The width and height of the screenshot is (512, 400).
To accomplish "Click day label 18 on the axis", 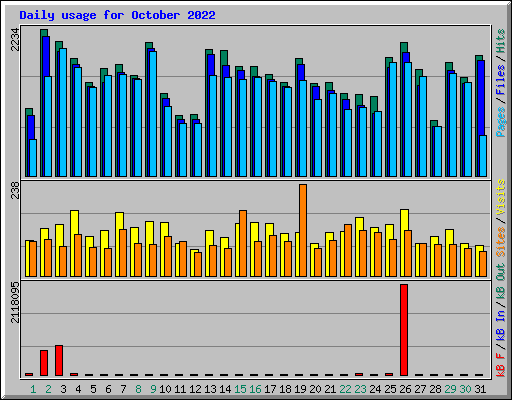I will coord(285,389).
